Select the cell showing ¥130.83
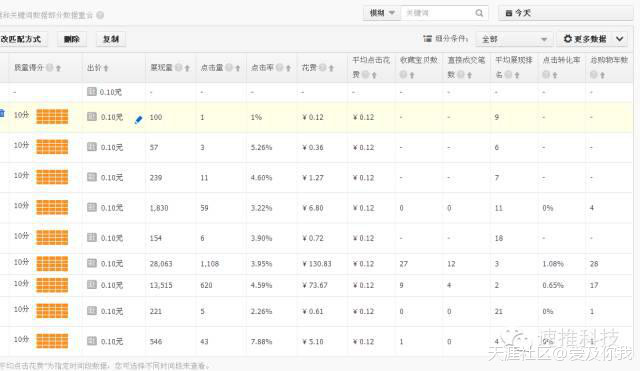640x371 pixels. tap(317, 264)
